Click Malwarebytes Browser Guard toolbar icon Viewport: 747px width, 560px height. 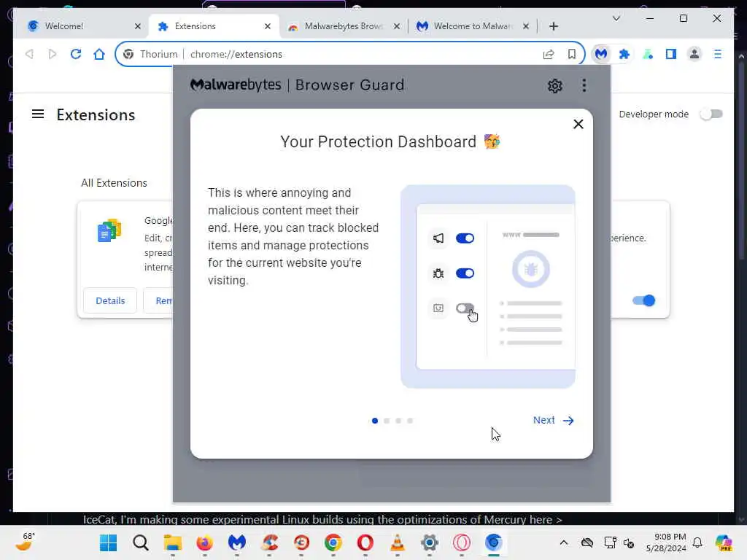(601, 54)
